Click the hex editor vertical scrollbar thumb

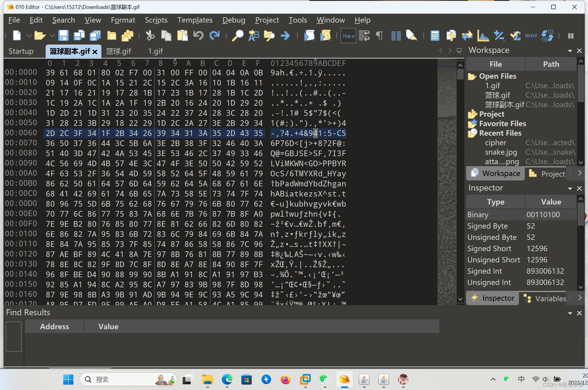(x=460, y=74)
